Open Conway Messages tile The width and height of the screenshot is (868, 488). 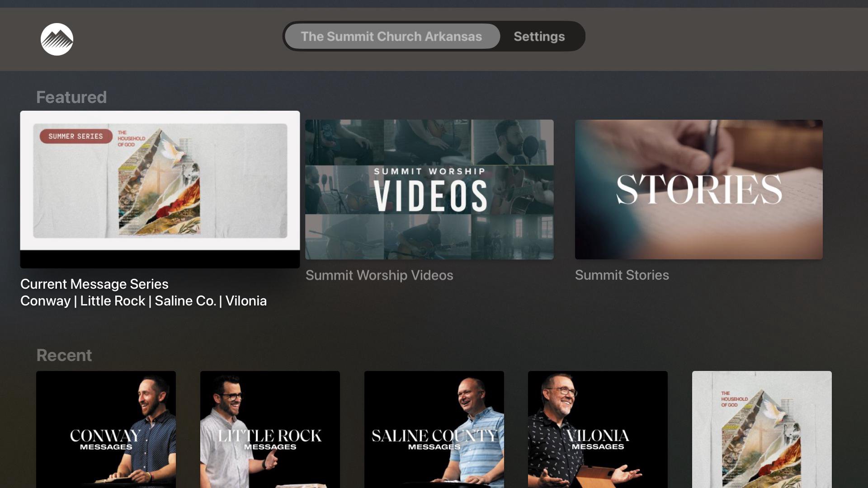[x=106, y=429]
